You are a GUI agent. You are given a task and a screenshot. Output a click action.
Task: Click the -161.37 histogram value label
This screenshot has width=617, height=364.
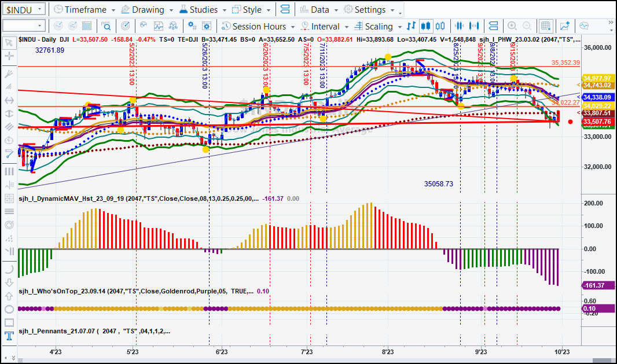597,285
